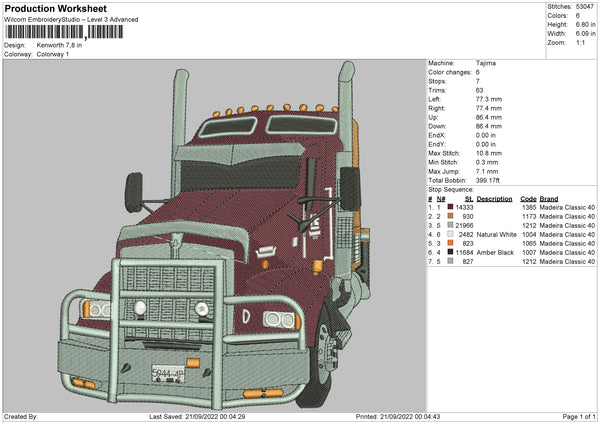
Task: Click the zoom value '1:1'
Action: [580, 42]
